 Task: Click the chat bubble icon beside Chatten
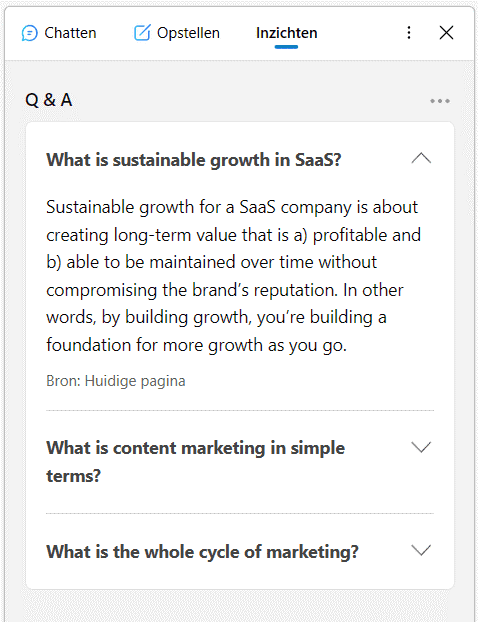(x=29, y=33)
